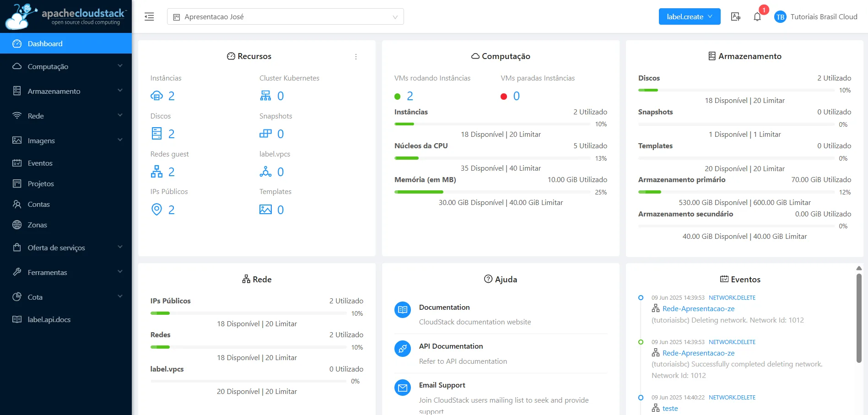Click the Email Support envelope icon
The image size is (868, 415).
pos(403,388)
